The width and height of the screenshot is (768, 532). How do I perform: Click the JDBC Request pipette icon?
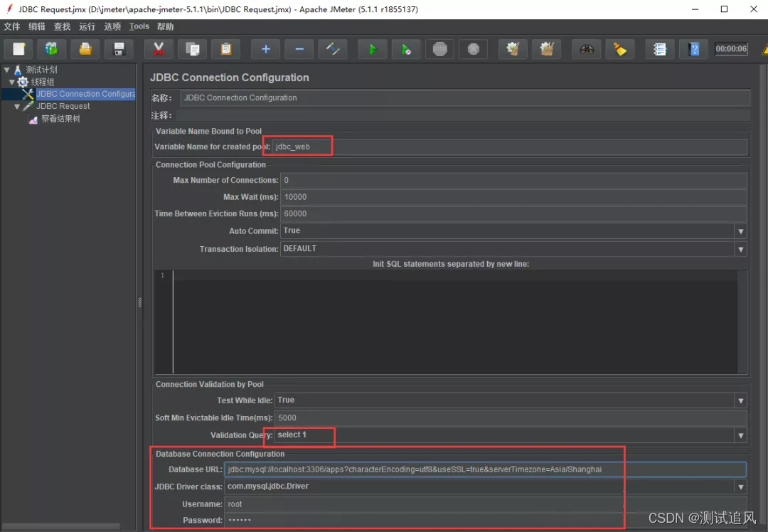[28, 106]
